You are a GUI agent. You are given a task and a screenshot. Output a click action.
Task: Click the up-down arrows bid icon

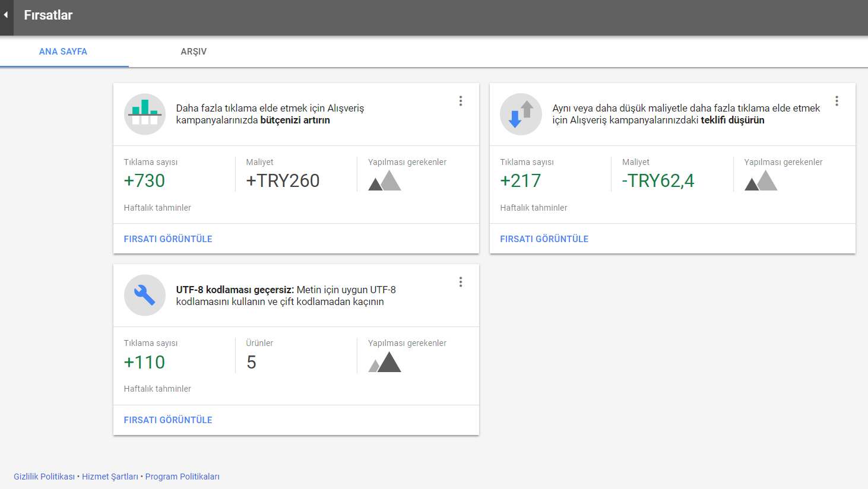point(521,114)
